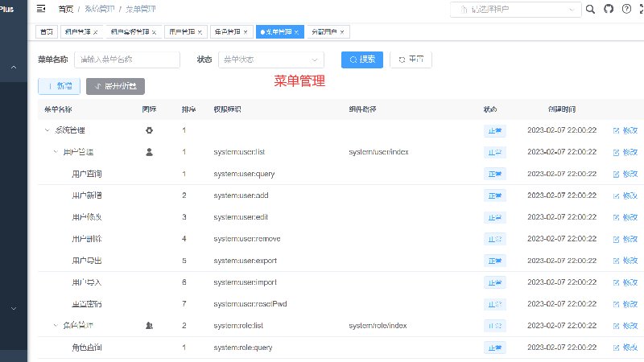Edit the 重置密码 row via 修改
The width and height of the screenshot is (644, 362).
pos(625,304)
